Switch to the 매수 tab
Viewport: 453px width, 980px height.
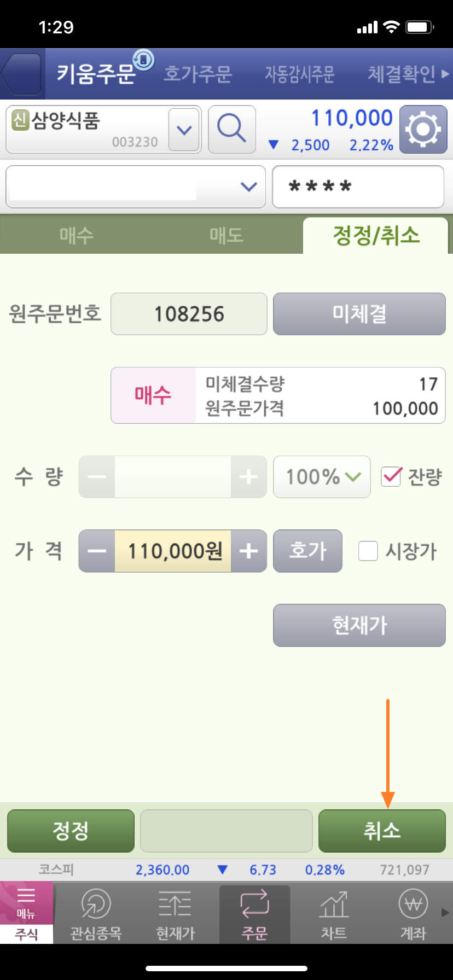click(77, 236)
